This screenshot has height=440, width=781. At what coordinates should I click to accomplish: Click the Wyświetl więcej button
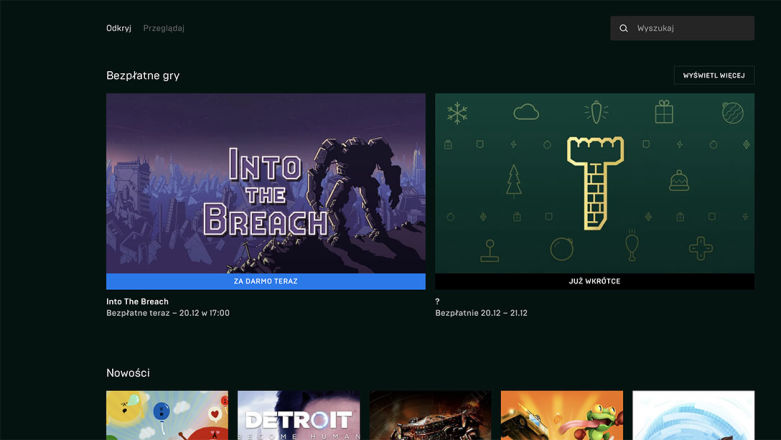(x=714, y=76)
